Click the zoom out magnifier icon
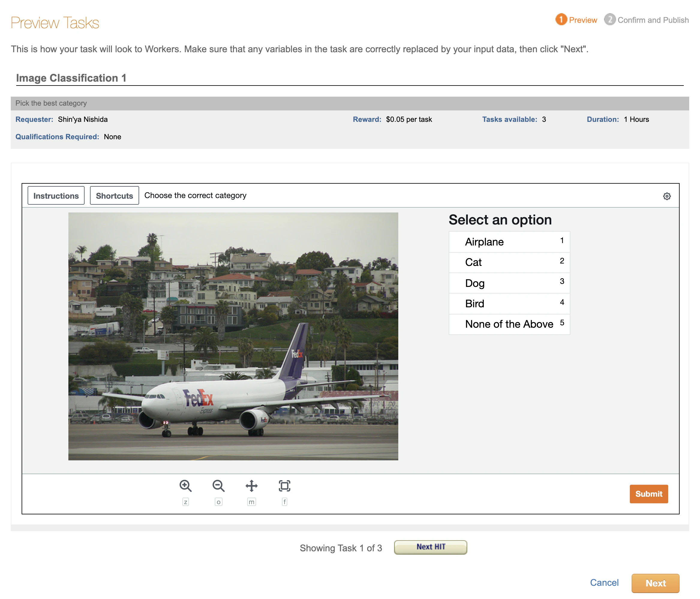700x599 pixels. (218, 486)
